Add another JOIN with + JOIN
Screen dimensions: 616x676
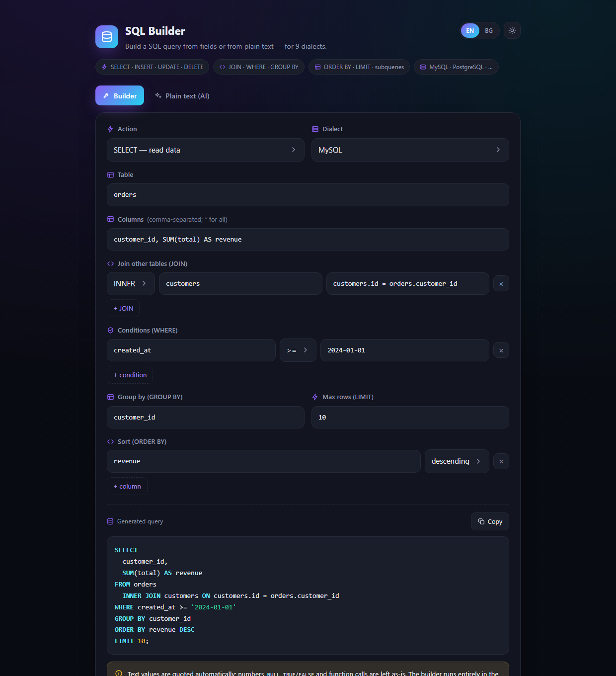[123, 308]
